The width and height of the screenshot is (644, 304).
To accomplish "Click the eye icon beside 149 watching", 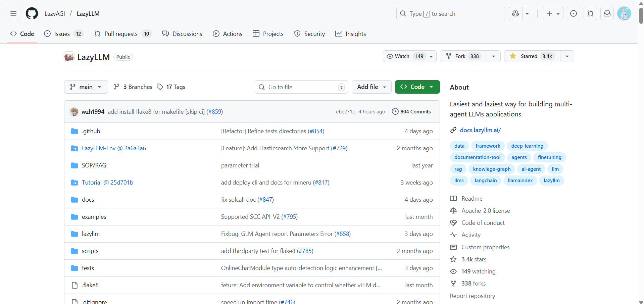I will pos(453,271).
